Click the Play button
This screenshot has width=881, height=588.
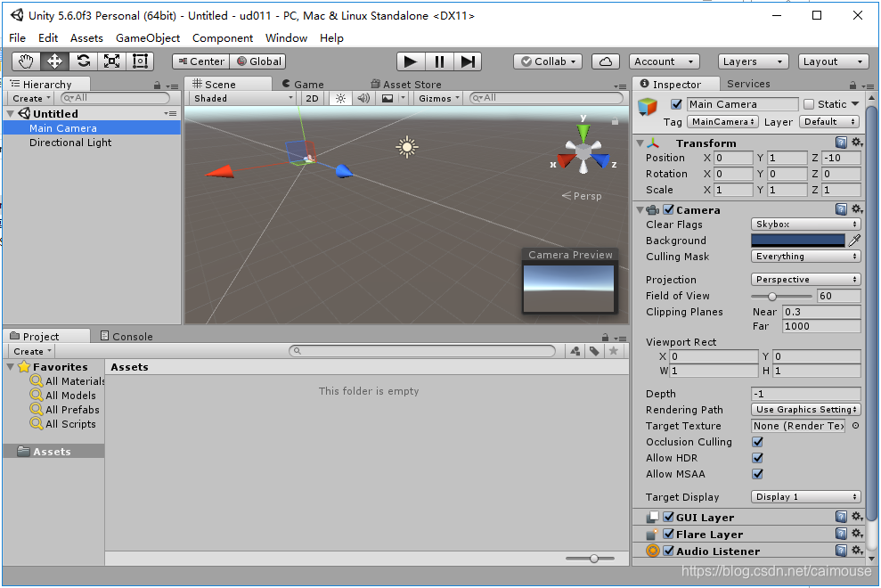point(411,61)
